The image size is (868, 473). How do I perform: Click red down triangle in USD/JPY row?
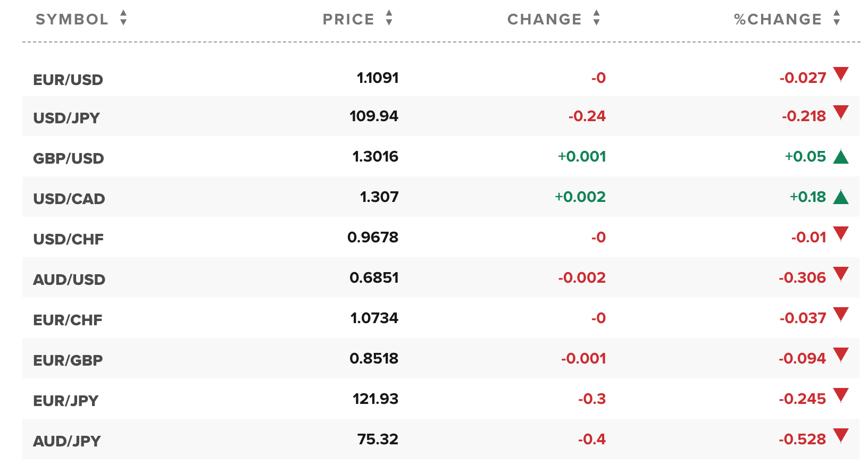click(841, 112)
